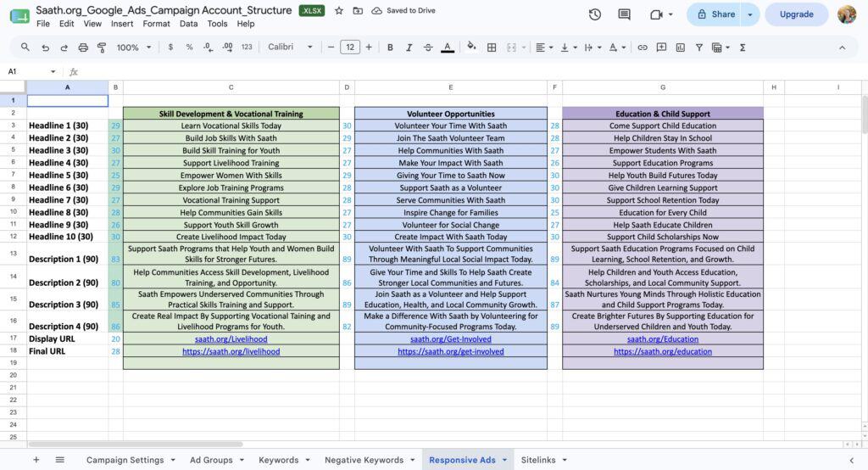The image size is (868, 470).
Task: Open the Edit menu
Action: click(66, 24)
